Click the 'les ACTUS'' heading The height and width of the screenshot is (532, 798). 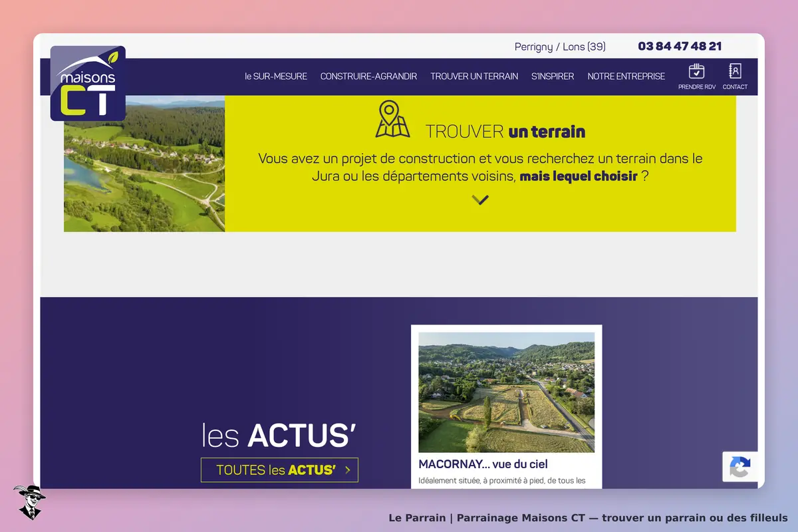pos(279,436)
